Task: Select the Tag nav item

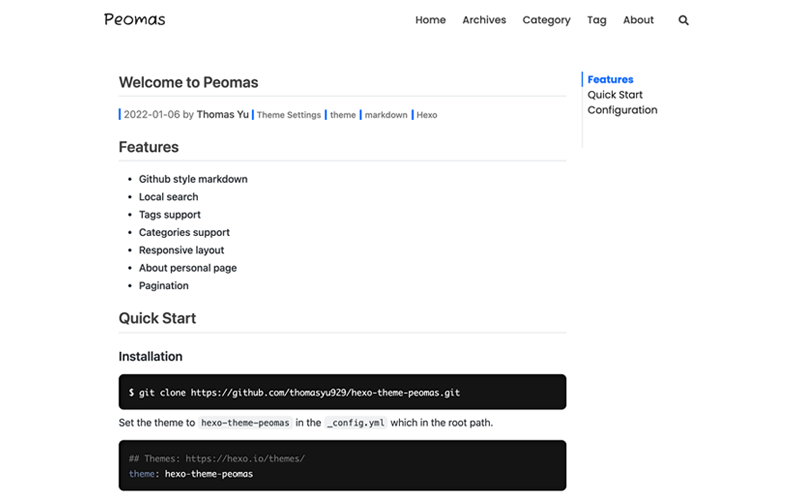Action: tap(597, 20)
